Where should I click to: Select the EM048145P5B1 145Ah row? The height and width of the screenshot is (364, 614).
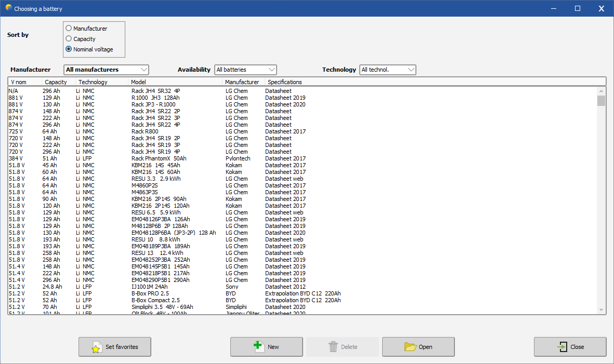[302, 266]
